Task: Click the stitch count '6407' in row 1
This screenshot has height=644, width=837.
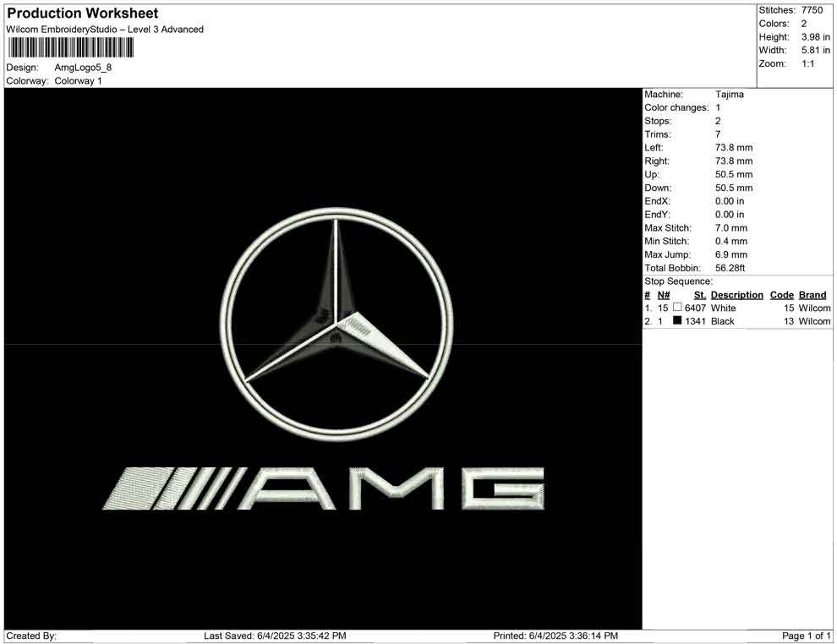Action: point(696,308)
